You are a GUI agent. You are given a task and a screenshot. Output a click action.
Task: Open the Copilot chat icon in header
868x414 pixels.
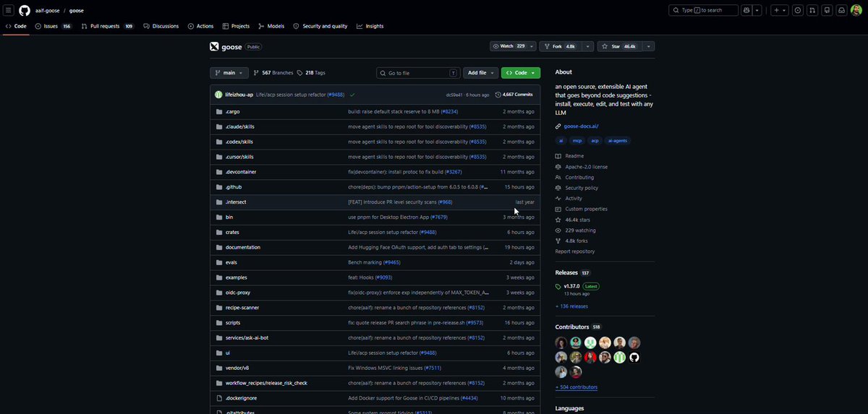click(746, 10)
